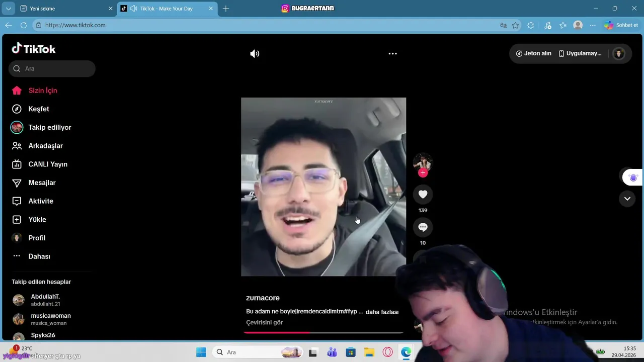Open the tab actions dropdown menu
Screen dimensions: 644x362
click(8, 9)
